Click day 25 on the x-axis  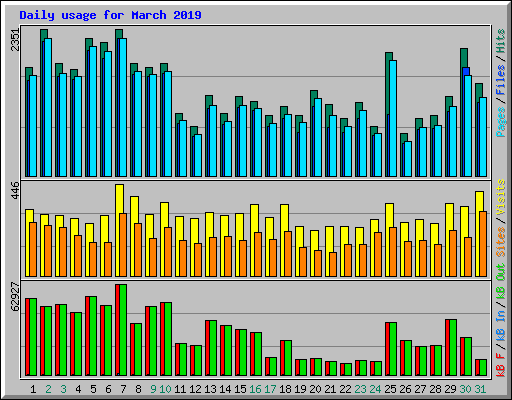[390, 389]
